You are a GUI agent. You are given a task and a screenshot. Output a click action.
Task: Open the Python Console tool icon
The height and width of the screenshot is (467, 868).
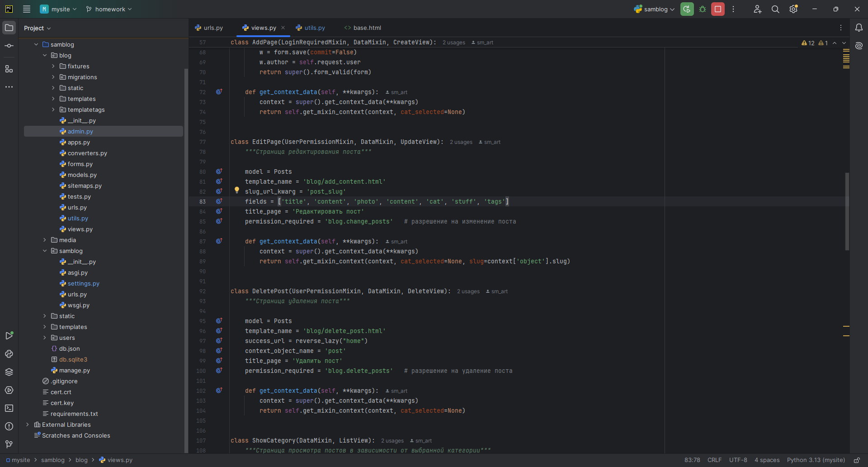tap(9, 354)
